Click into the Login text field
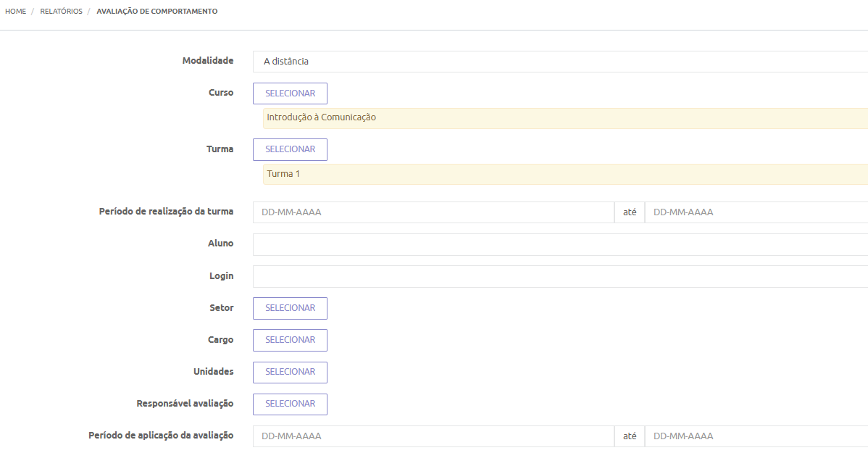The image size is (868, 453). tap(559, 276)
